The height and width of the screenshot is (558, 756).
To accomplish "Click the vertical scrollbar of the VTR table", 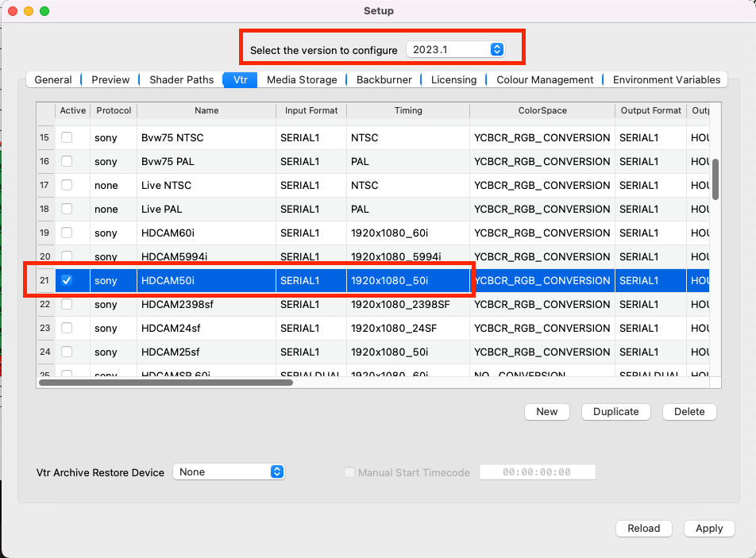I will point(715,179).
